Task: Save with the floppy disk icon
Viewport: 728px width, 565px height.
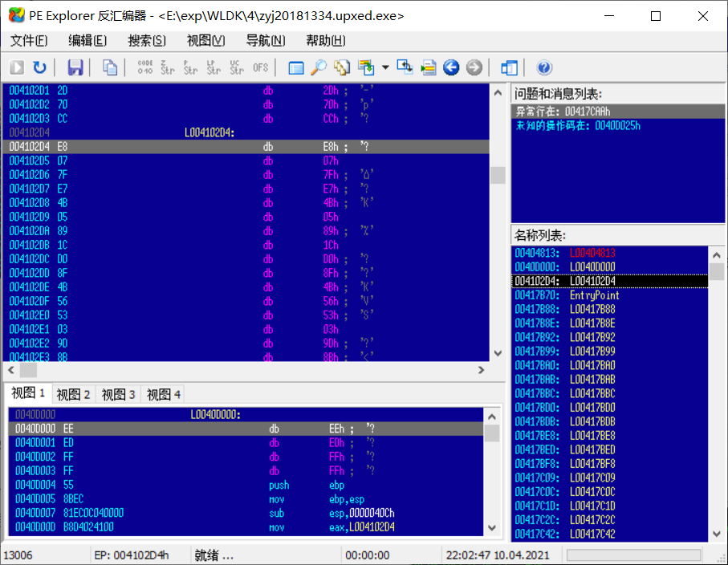Action: tap(75, 67)
